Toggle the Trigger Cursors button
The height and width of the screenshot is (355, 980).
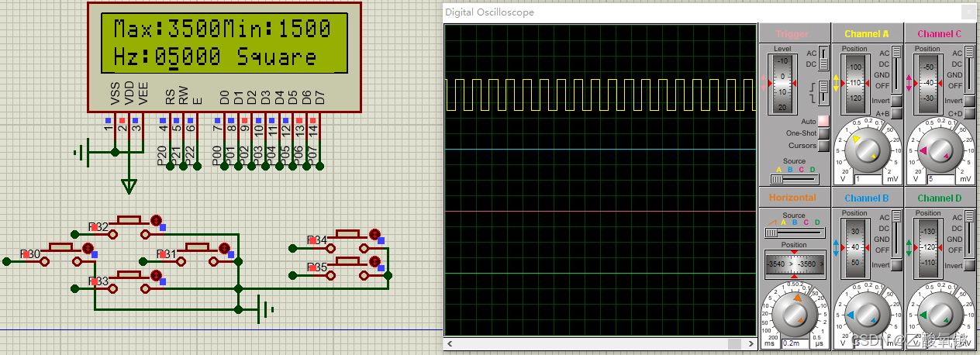(x=823, y=145)
